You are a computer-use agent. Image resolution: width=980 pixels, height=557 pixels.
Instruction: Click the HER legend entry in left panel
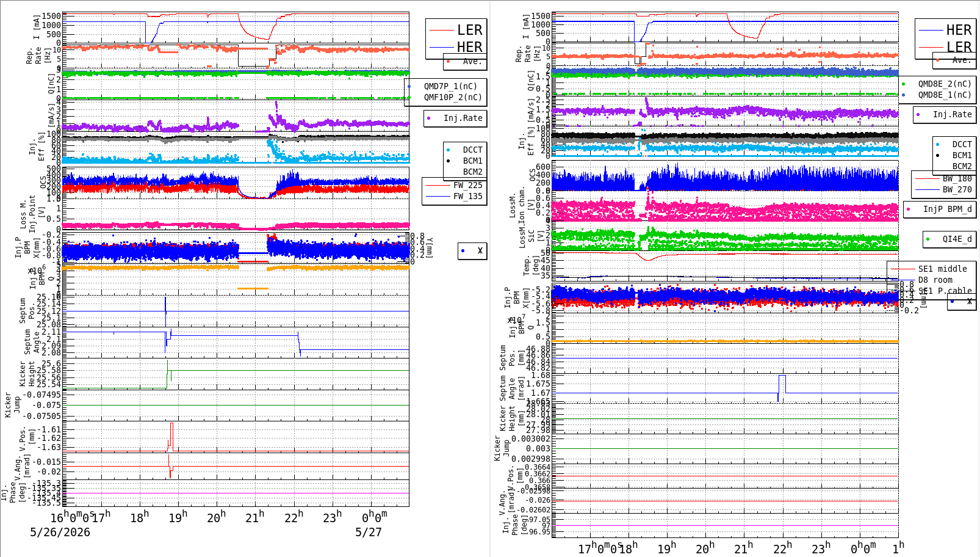[456, 47]
